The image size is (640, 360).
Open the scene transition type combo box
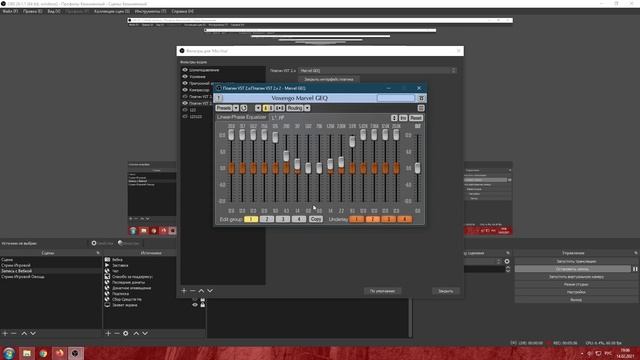pos(482,261)
